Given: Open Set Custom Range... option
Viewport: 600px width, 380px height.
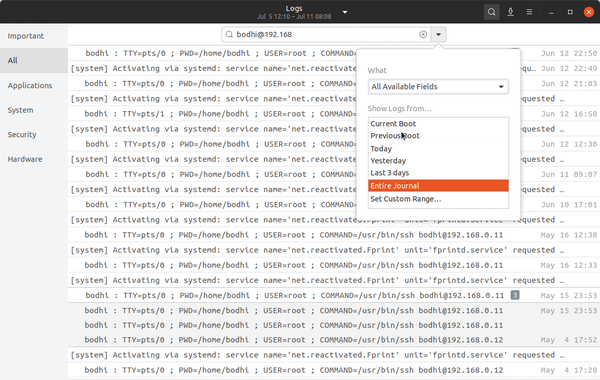Looking at the screenshot, I should [x=438, y=199].
